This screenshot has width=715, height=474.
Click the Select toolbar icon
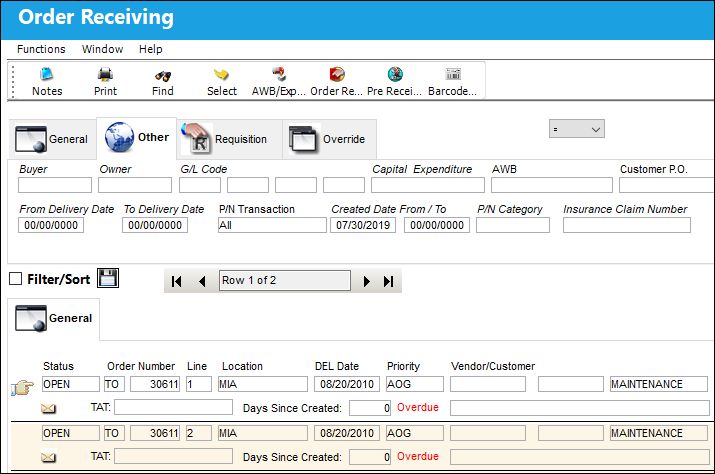221,74
